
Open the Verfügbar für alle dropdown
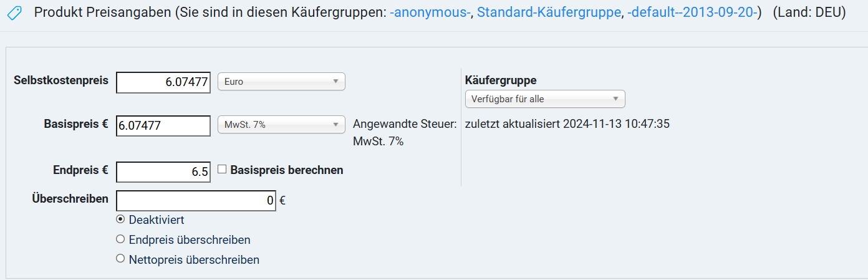click(x=545, y=99)
